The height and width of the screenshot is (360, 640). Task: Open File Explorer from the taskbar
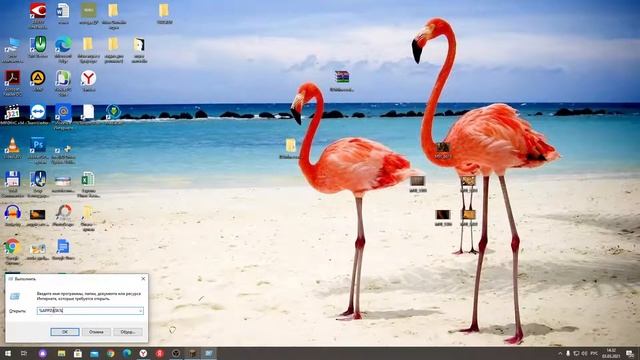[62, 353]
